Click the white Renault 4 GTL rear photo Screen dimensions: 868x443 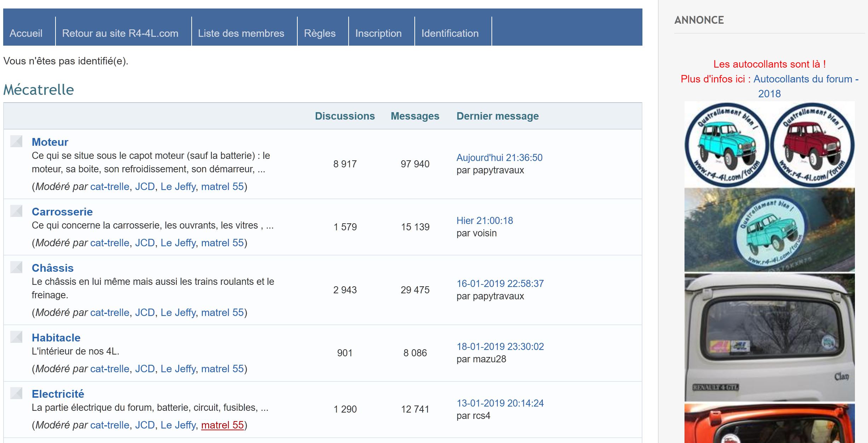pos(769,337)
